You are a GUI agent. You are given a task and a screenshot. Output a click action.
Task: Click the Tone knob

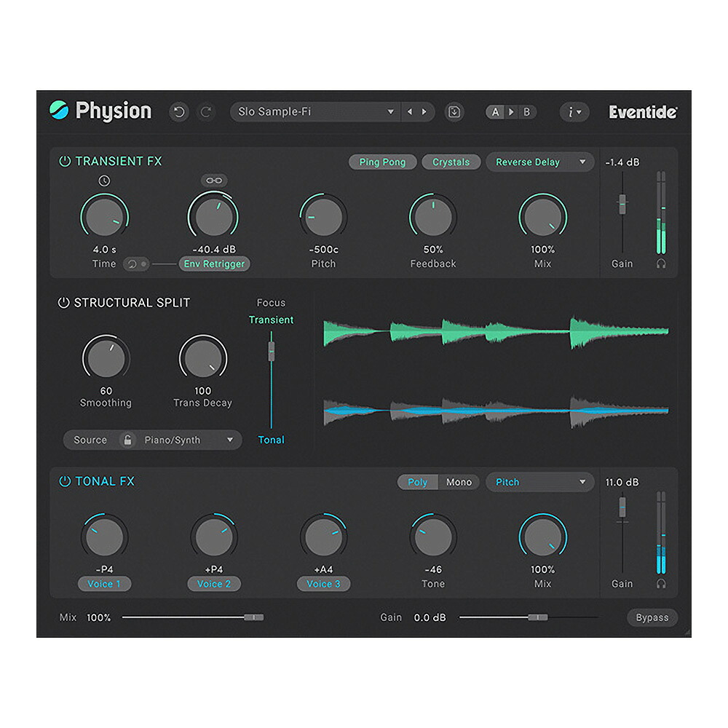click(x=433, y=537)
